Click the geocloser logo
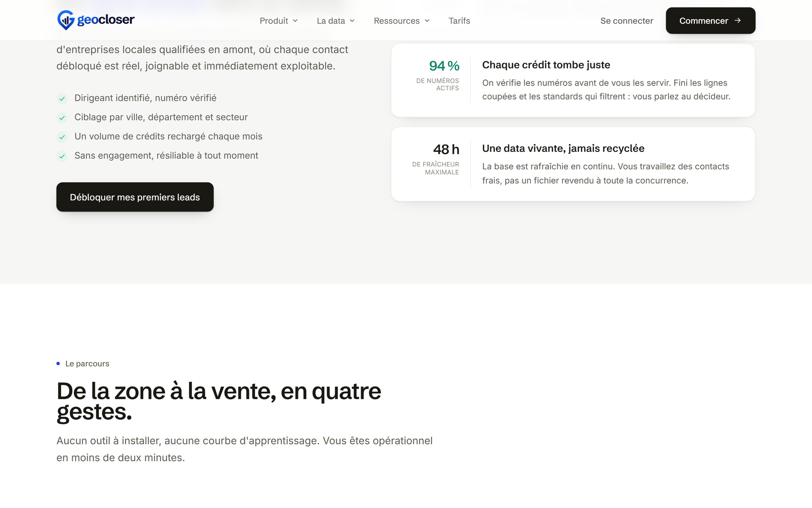The image size is (812, 508). coord(96,20)
